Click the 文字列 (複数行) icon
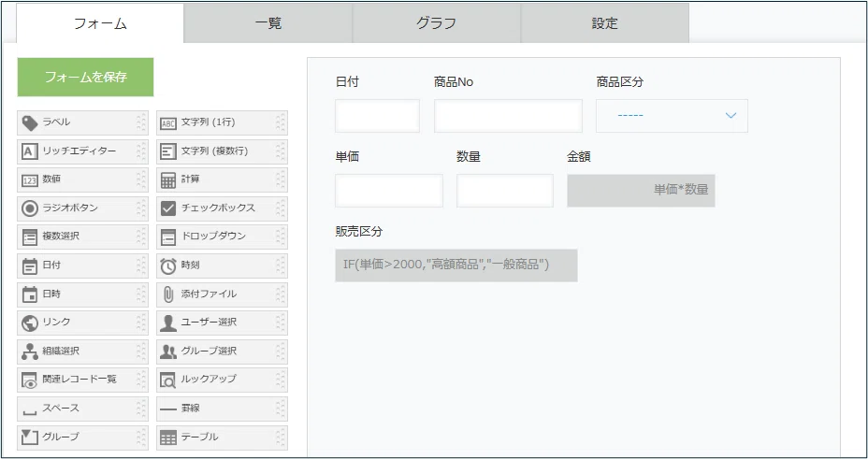Screen dimensions: 868x459 pos(168,151)
